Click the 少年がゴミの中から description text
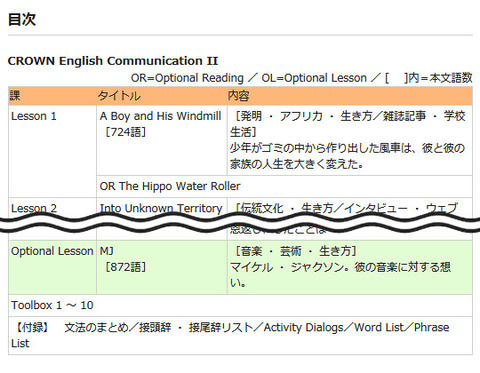The image size is (480, 373). point(347,156)
